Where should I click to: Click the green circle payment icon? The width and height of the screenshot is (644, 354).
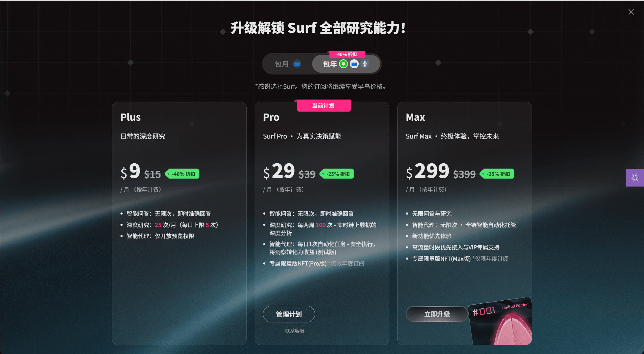click(343, 64)
